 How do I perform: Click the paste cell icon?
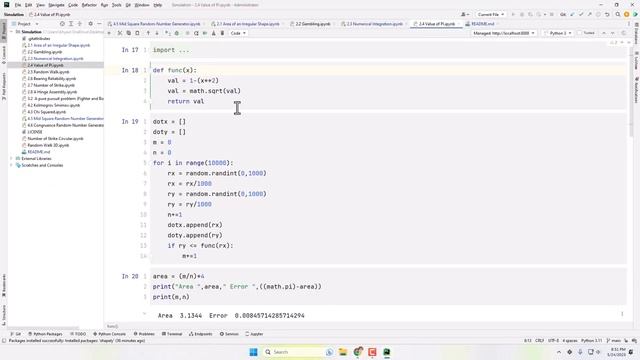coord(138,33)
